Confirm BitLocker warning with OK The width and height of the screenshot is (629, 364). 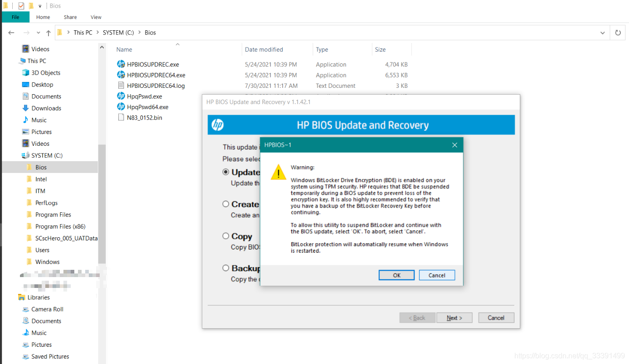[x=397, y=275]
